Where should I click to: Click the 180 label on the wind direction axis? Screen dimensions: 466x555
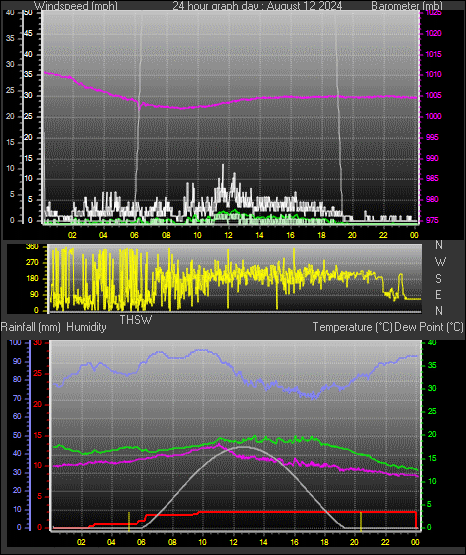32,279
